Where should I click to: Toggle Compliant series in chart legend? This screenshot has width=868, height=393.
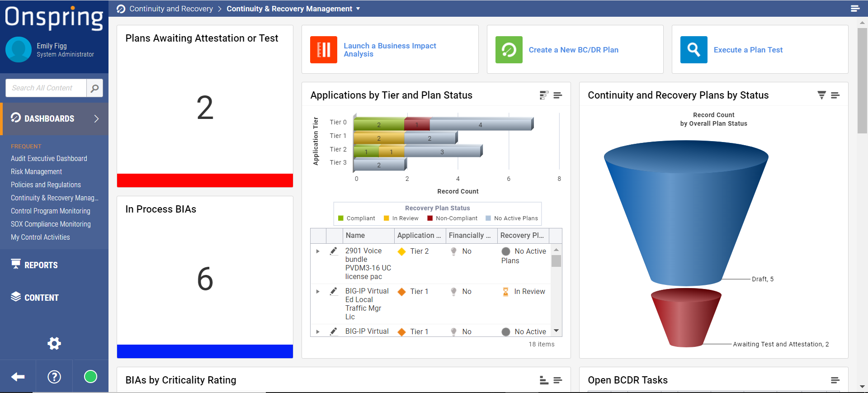357,218
